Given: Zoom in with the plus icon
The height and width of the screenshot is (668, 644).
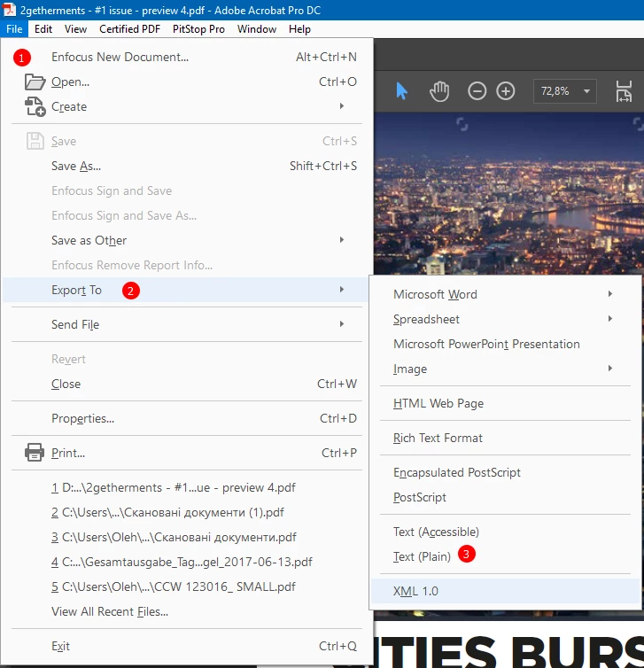Looking at the screenshot, I should (x=506, y=90).
